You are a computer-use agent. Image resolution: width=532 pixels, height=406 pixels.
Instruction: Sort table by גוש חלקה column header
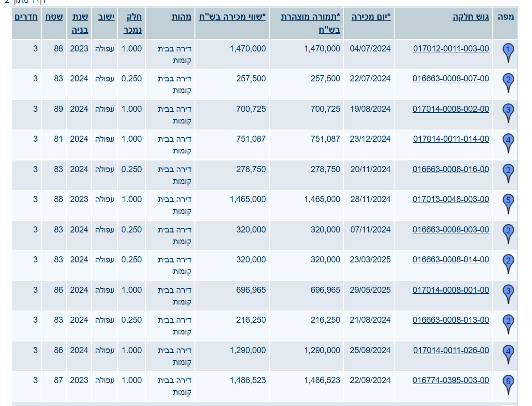click(471, 17)
